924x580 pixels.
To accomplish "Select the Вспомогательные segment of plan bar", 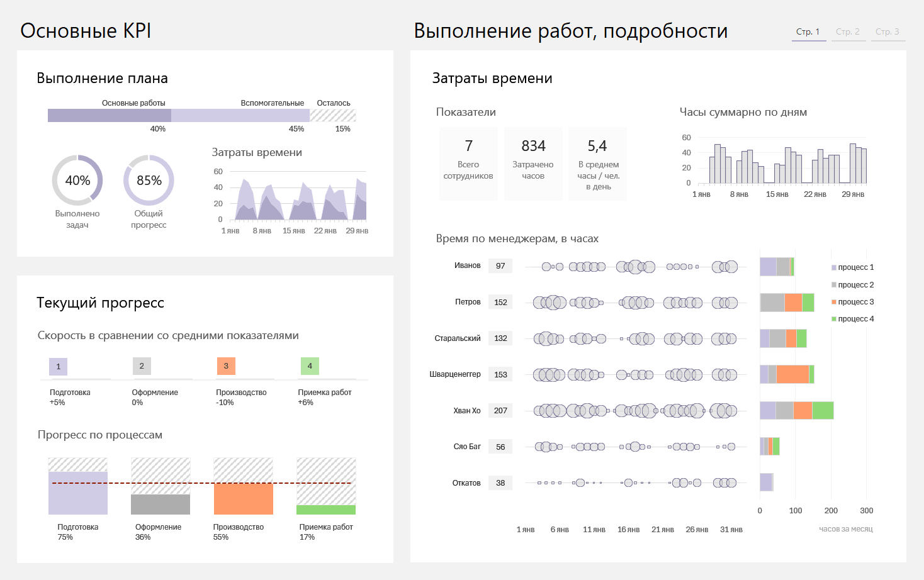I will pos(240,115).
